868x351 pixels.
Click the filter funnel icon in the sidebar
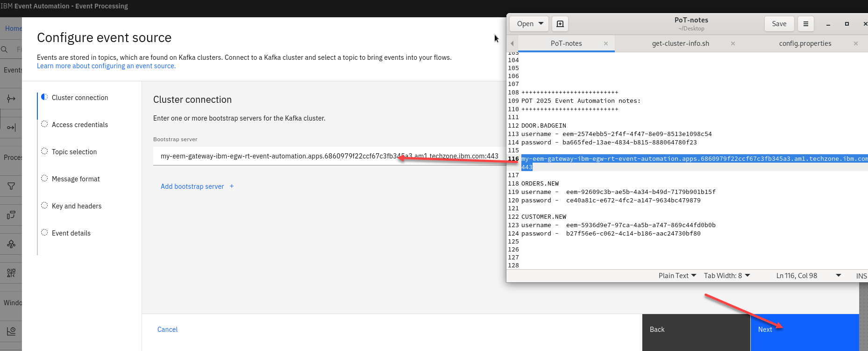coord(11,186)
